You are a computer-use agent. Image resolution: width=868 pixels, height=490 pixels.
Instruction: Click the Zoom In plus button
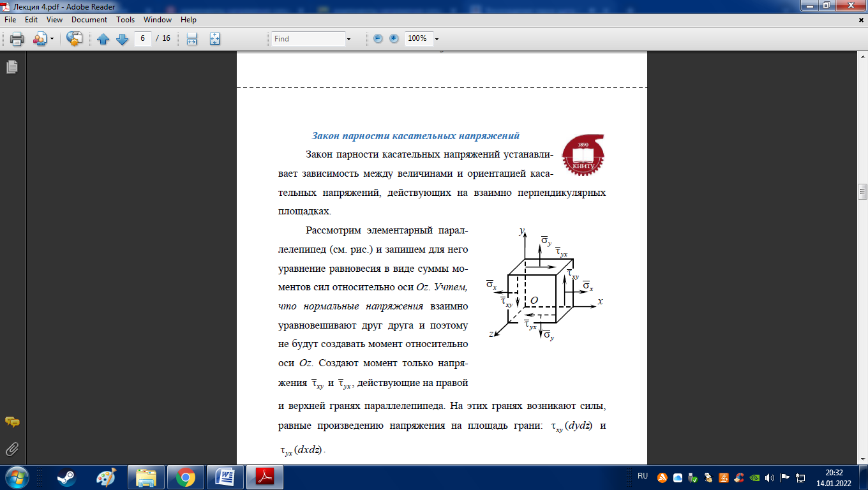[x=394, y=38]
